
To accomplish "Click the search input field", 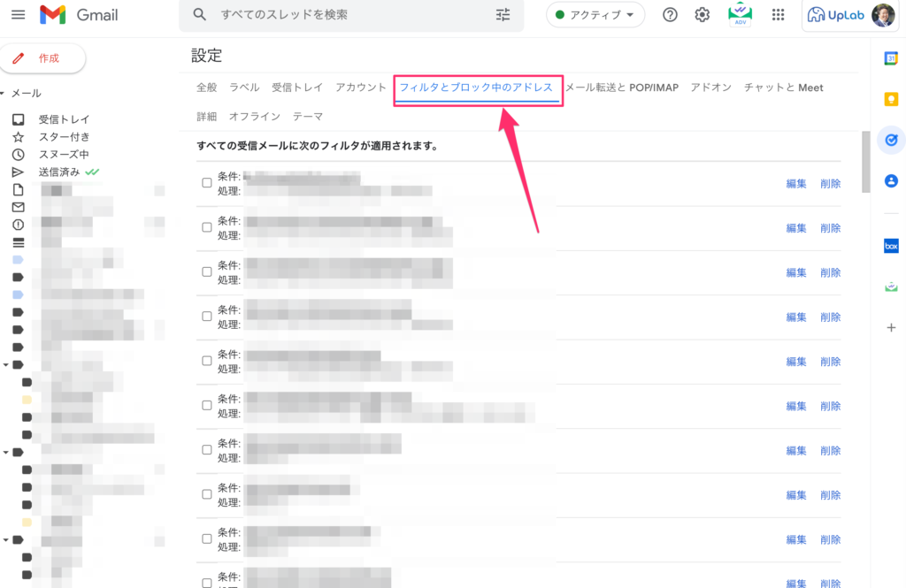I will coord(336,14).
